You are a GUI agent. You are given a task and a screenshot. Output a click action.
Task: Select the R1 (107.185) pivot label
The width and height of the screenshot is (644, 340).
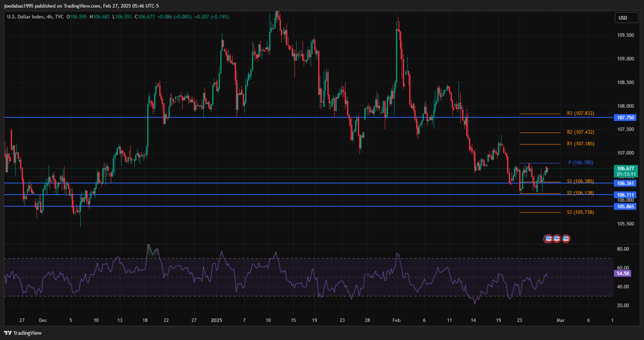click(x=580, y=144)
